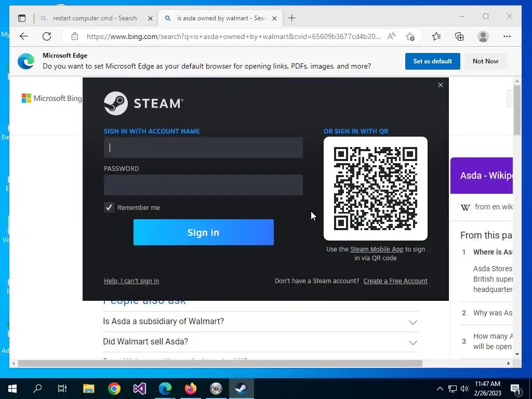Dismiss prompt with Not Now

tap(486, 61)
